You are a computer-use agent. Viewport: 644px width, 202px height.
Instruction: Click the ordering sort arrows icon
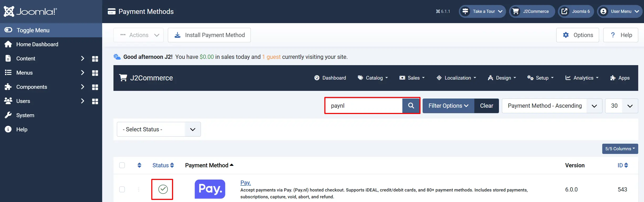point(139,165)
